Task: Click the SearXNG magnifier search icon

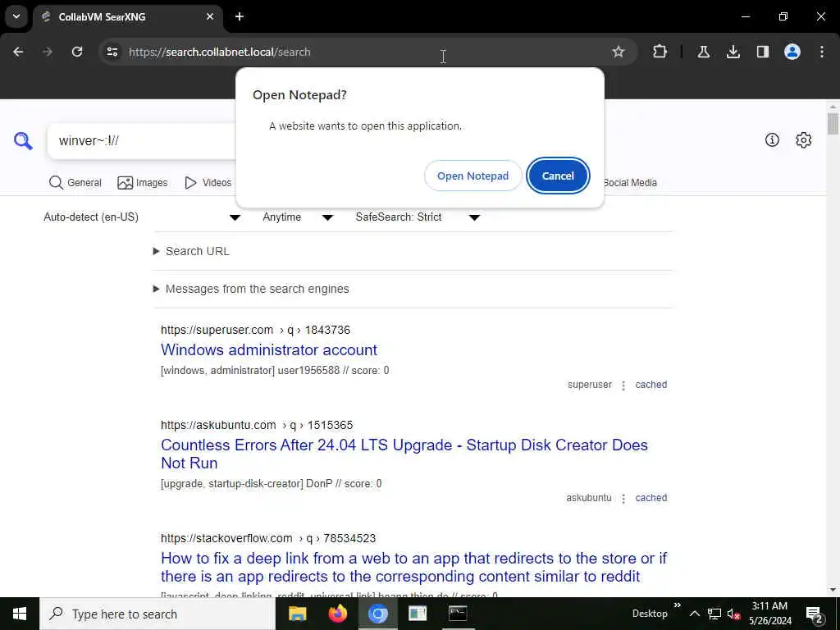Action: click(23, 141)
